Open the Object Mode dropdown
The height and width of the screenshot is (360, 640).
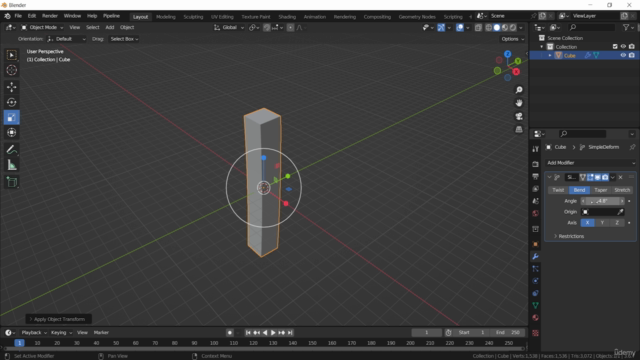42,27
